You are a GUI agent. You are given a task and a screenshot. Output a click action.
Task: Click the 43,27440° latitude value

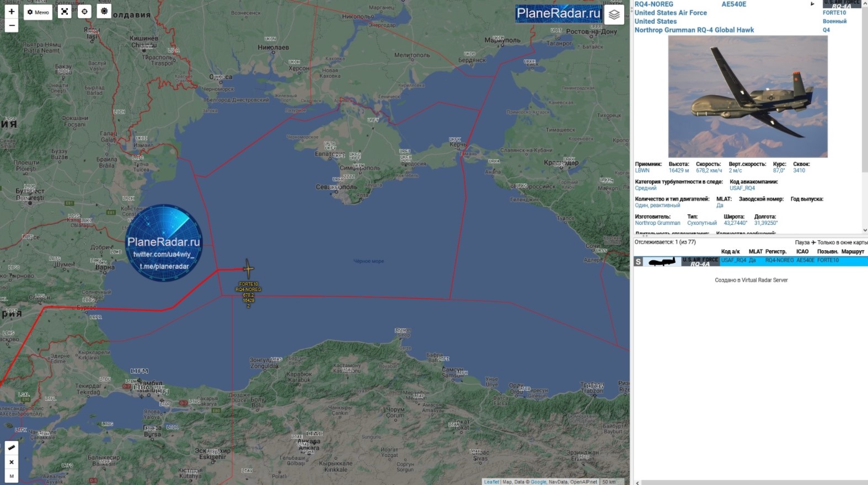[x=736, y=223]
